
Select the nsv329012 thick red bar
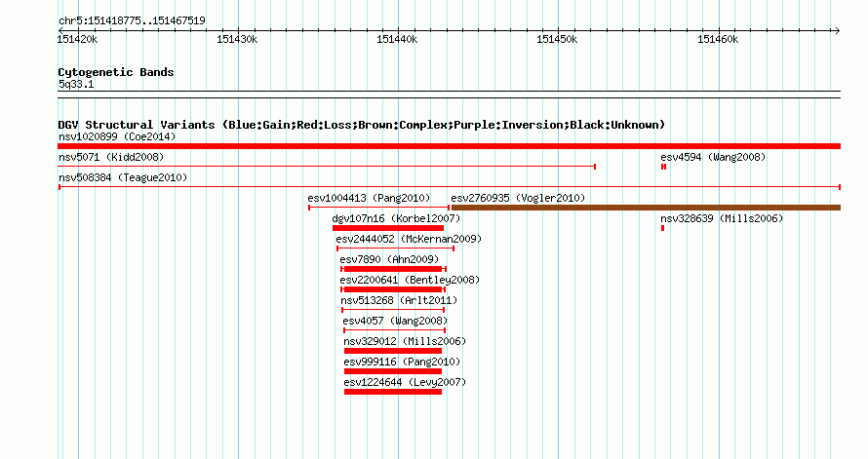click(393, 351)
